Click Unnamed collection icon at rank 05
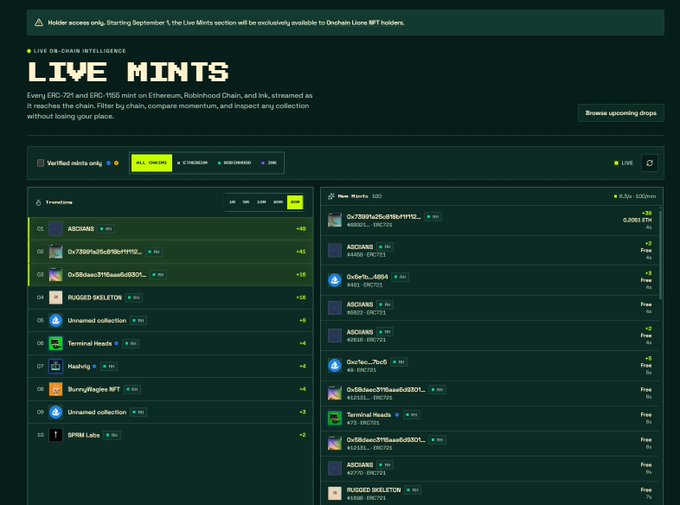 (56, 321)
